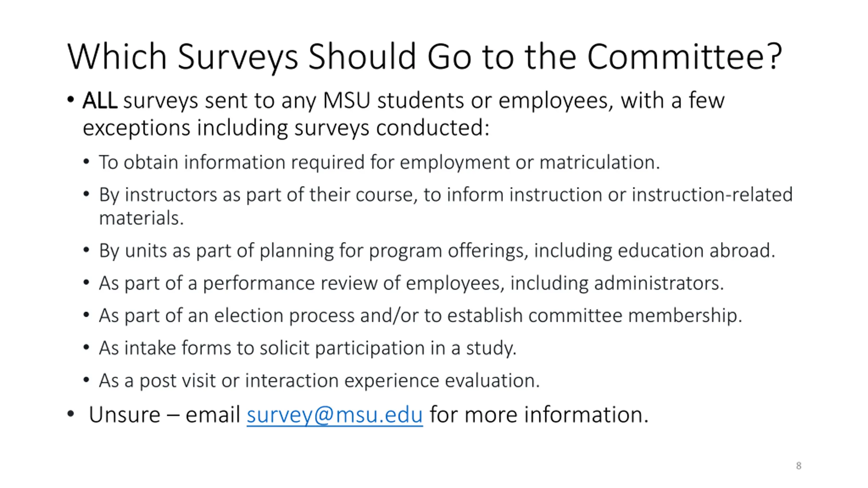Image resolution: width=868 pixels, height=488 pixels.
Task: Click the 'As intake forms to solicit participation' line
Action: click(x=308, y=348)
